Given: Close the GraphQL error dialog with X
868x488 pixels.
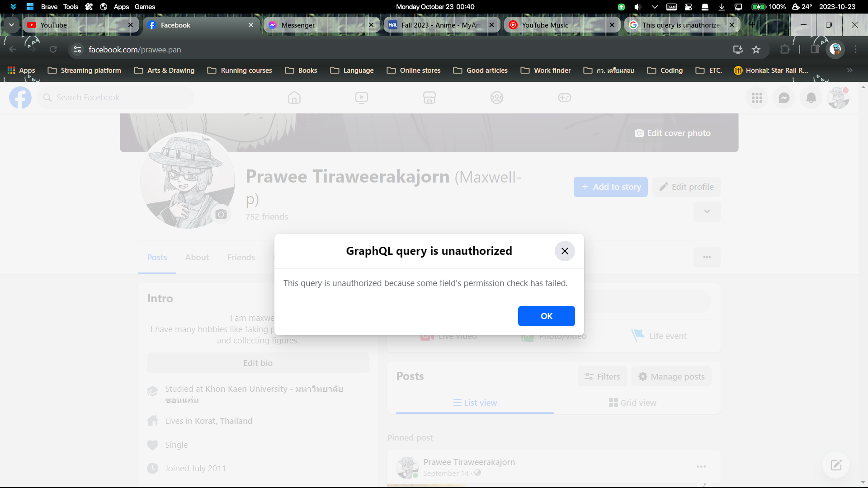Looking at the screenshot, I should point(565,251).
